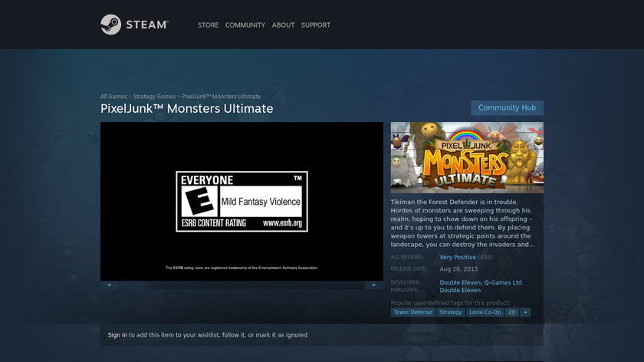
Task: Click the PixelJunk Monsters Ultimate header image
Action: coord(467,157)
